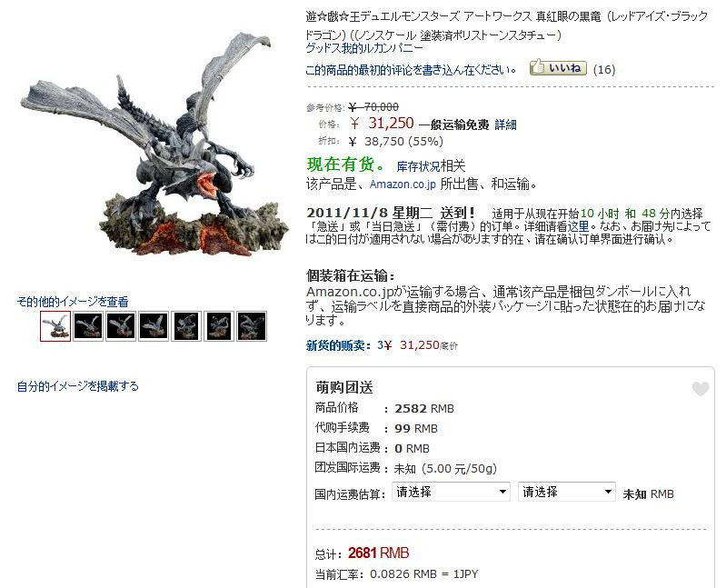
Task: Select the second dragon thumbnail image
Action: [88, 326]
